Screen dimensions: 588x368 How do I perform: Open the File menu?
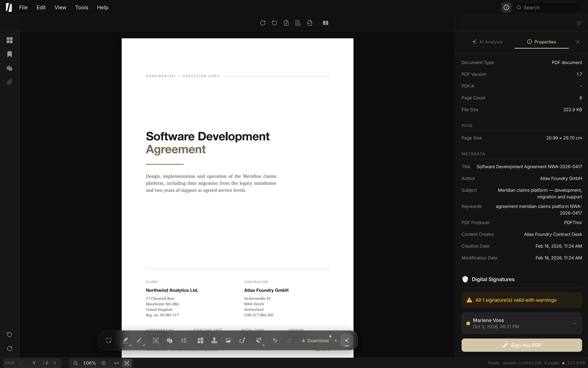(23, 7)
